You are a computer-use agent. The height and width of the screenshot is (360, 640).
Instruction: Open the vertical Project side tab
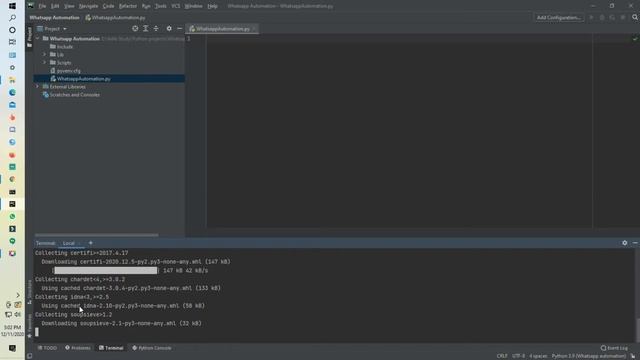[29, 38]
